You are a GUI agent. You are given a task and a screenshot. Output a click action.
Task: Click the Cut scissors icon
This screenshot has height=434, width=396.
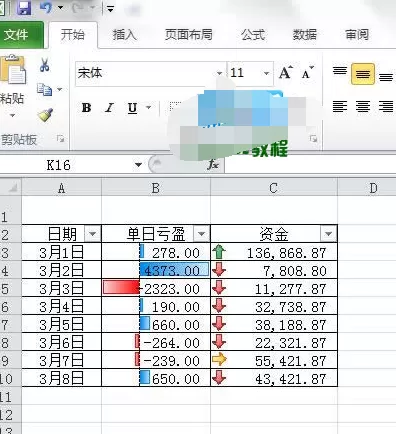click(x=45, y=65)
